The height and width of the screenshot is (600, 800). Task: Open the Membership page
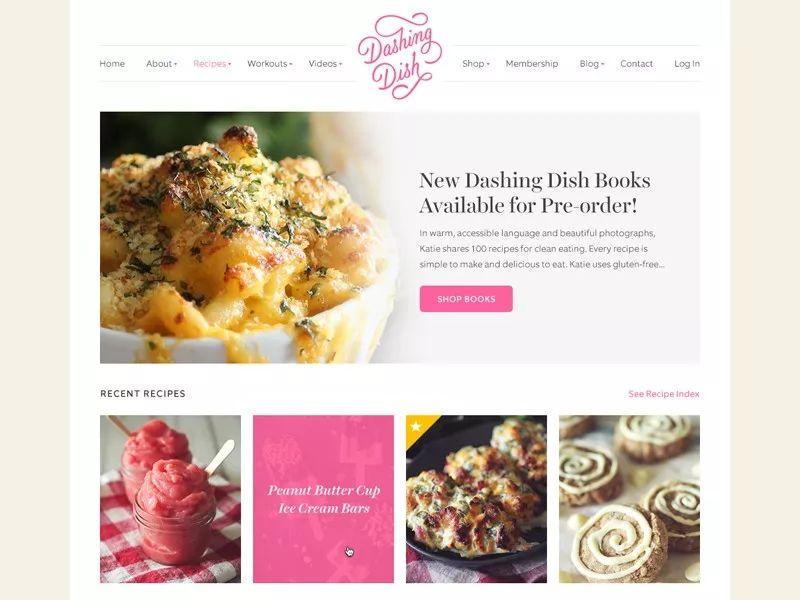(x=532, y=64)
